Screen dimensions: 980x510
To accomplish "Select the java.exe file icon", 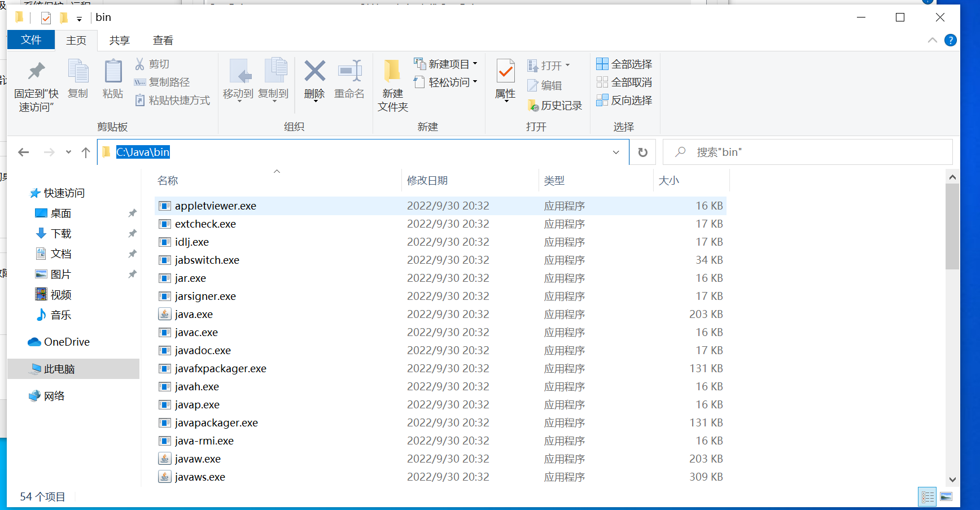I will click(x=164, y=314).
